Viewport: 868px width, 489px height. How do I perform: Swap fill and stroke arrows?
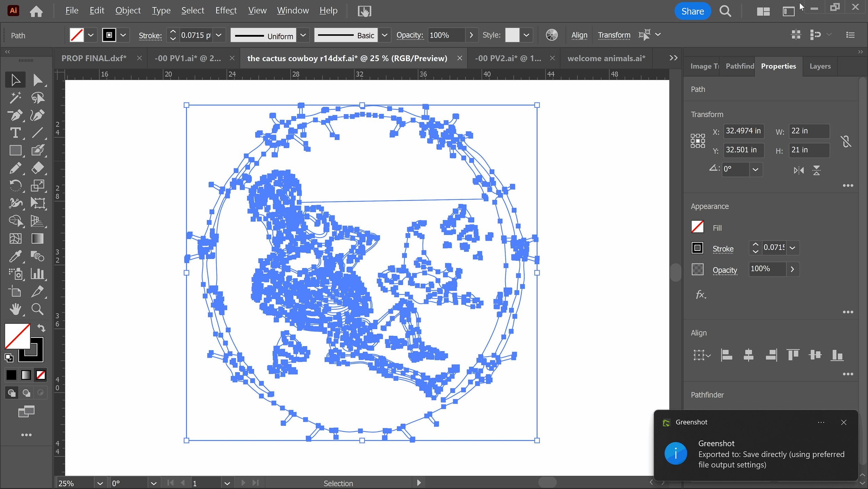tap(41, 328)
